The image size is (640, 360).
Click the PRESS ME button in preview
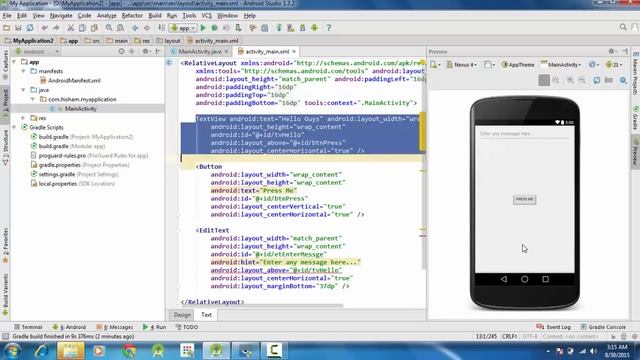click(524, 199)
